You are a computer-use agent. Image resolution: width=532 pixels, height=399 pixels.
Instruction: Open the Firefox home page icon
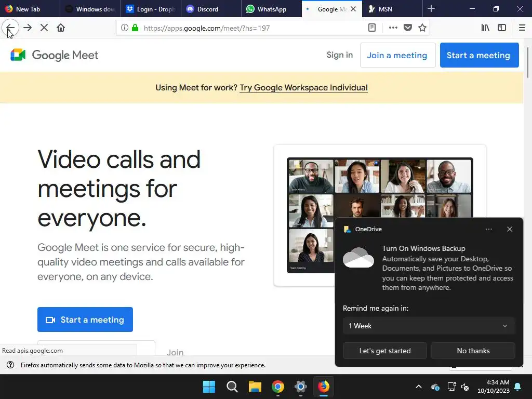coord(61,28)
